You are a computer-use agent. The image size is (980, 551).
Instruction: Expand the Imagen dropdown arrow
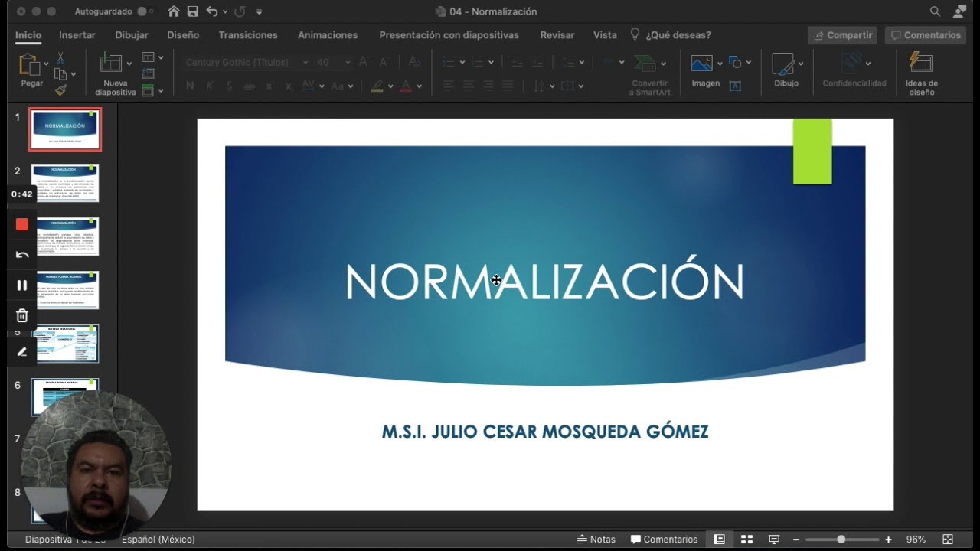click(720, 64)
